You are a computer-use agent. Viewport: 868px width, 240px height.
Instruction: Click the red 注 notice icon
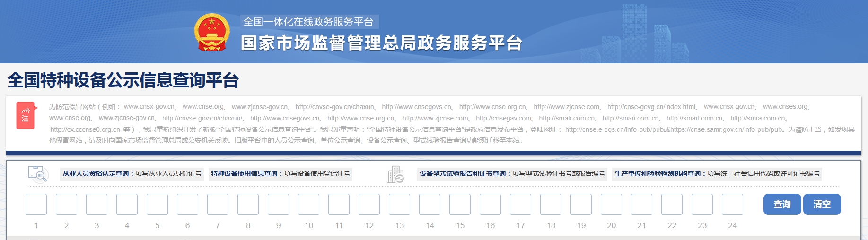click(26, 115)
